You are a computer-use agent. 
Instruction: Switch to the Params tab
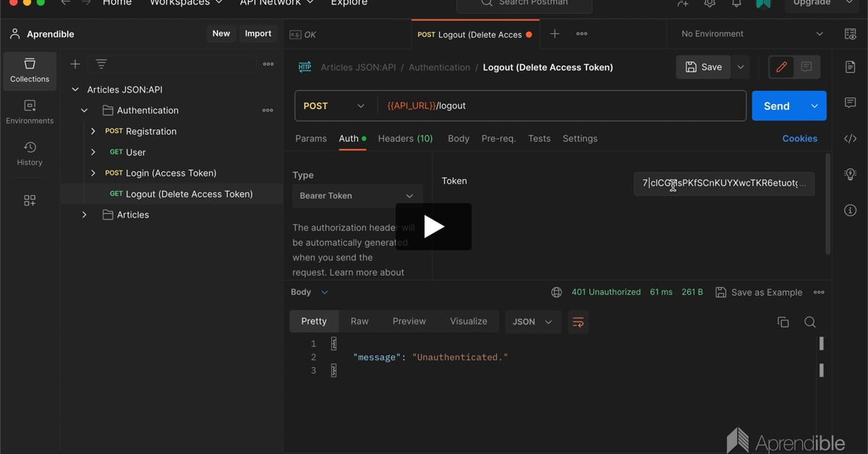(311, 138)
